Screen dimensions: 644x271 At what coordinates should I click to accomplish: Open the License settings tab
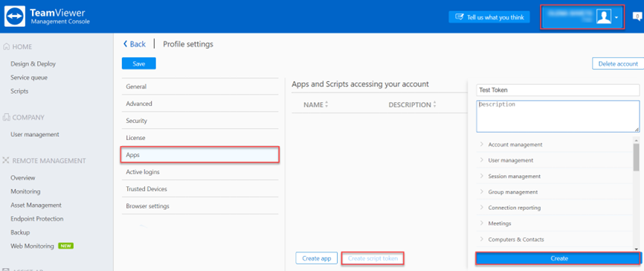200,138
